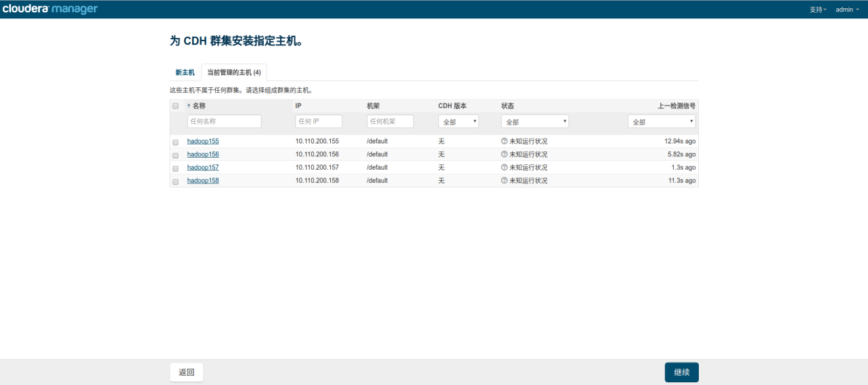Open the hadoop157 host link
Viewport: 868px width, 385px height.
point(203,168)
